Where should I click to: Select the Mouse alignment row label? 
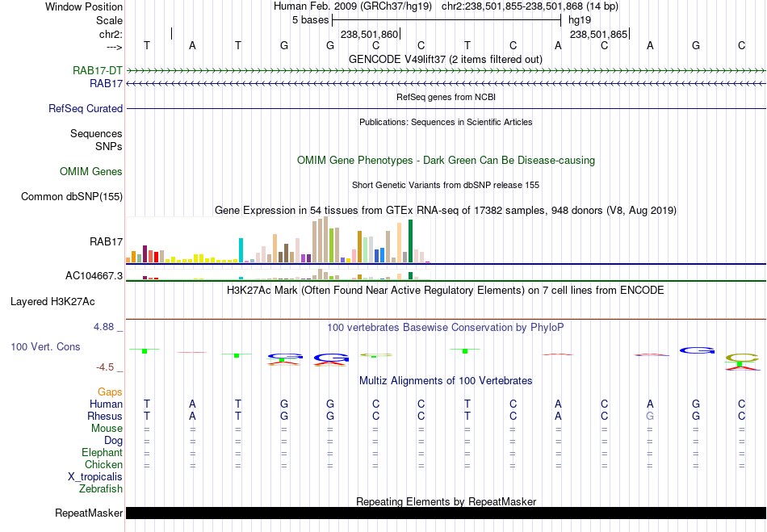point(107,429)
